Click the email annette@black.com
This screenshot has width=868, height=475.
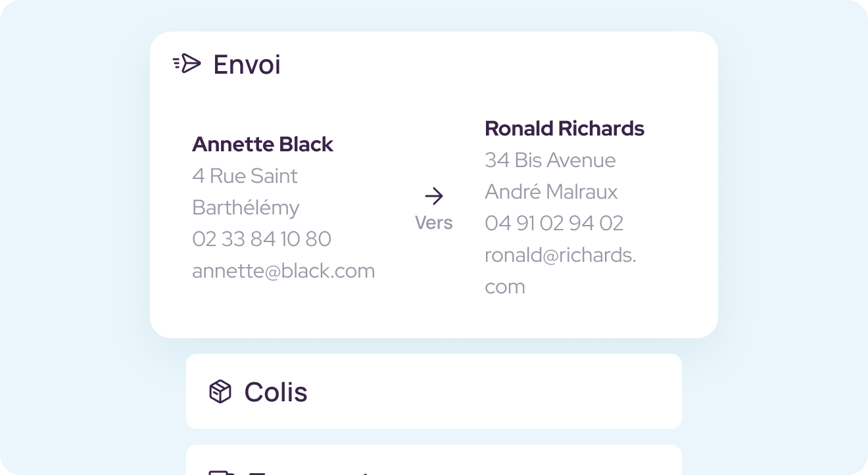click(283, 270)
